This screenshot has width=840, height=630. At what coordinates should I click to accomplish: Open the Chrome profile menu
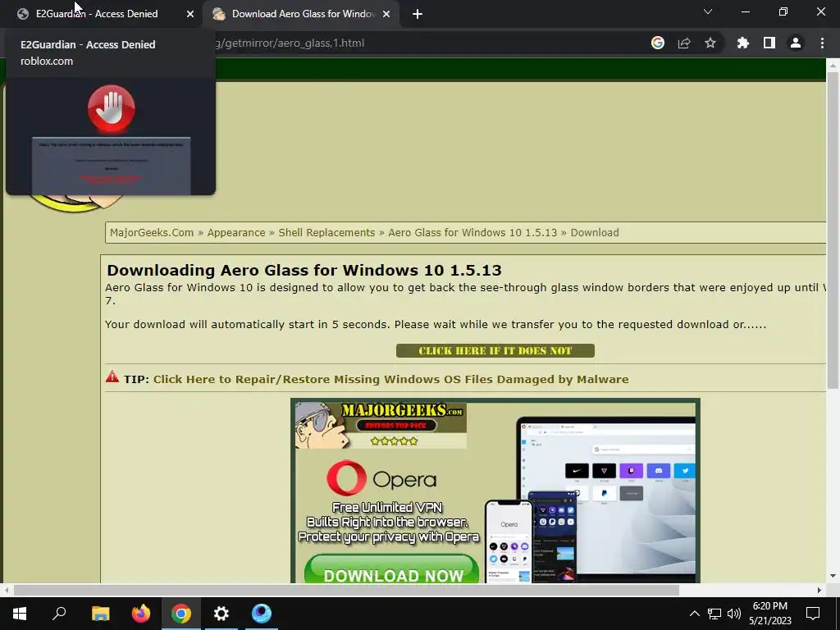point(796,43)
